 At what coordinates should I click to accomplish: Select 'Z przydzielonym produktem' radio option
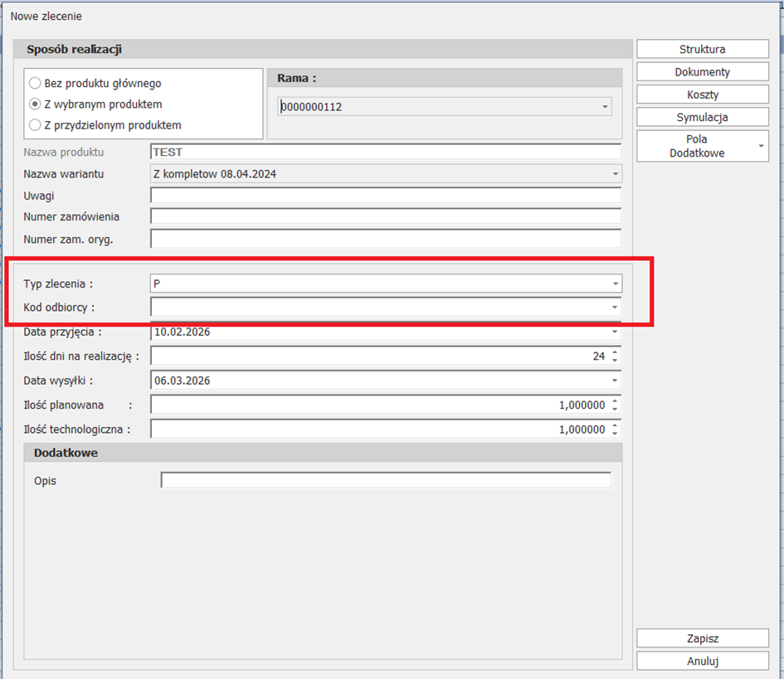pos(35,125)
